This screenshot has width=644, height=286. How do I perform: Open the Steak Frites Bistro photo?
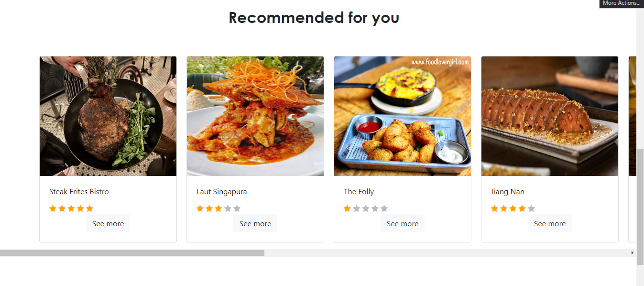pyautogui.click(x=108, y=116)
